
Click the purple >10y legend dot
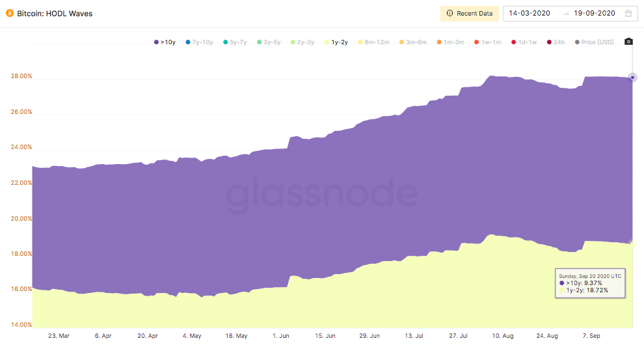pos(156,42)
